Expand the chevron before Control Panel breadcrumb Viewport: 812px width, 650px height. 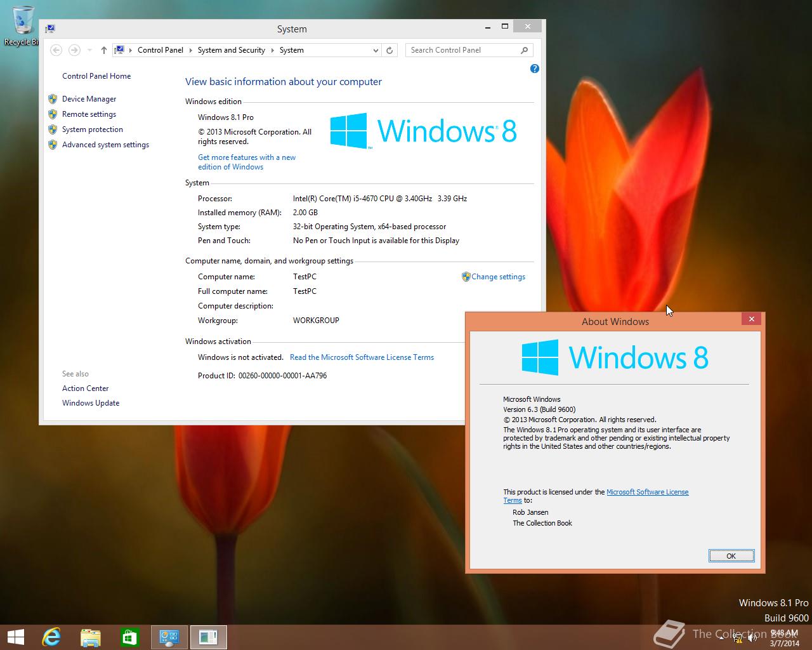pyautogui.click(x=131, y=50)
